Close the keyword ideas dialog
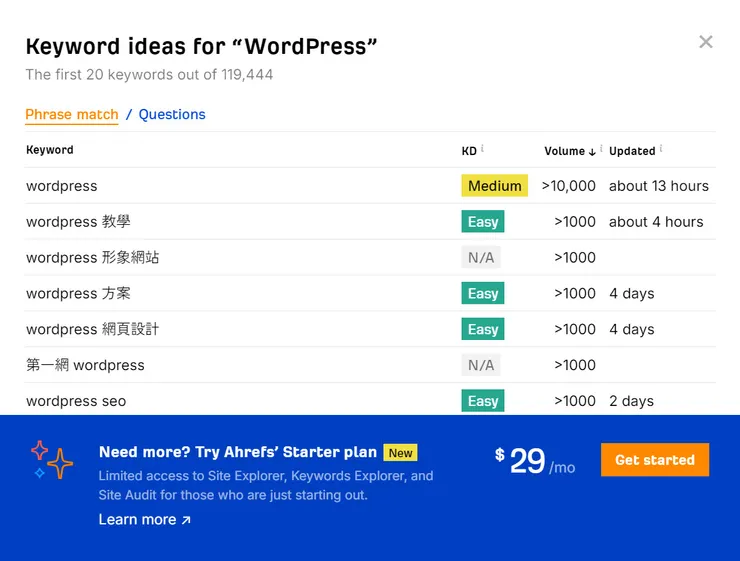 tap(706, 42)
